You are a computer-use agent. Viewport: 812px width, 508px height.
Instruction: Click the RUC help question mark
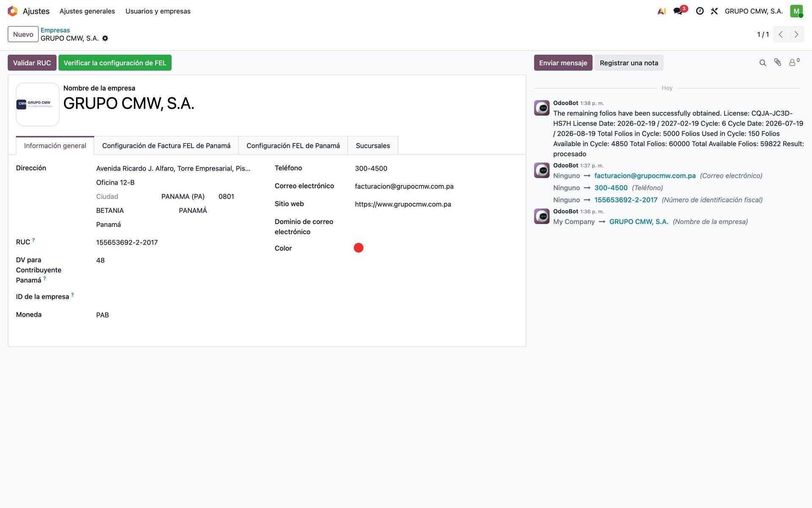click(x=33, y=240)
